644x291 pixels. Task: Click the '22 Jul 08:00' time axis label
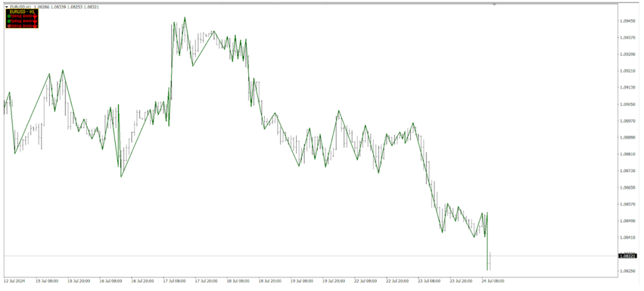pyautogui.click(x=365, y=281)
